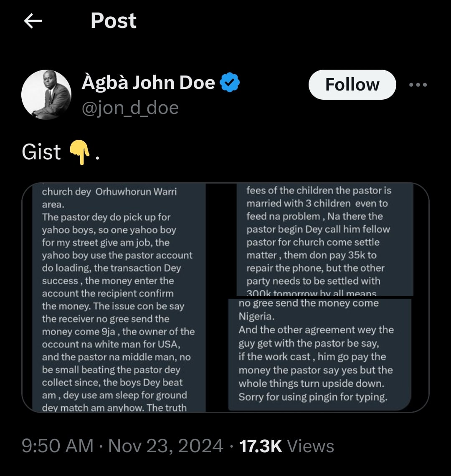
Task: Go back using the left arrow
Action: coord(33,21)
